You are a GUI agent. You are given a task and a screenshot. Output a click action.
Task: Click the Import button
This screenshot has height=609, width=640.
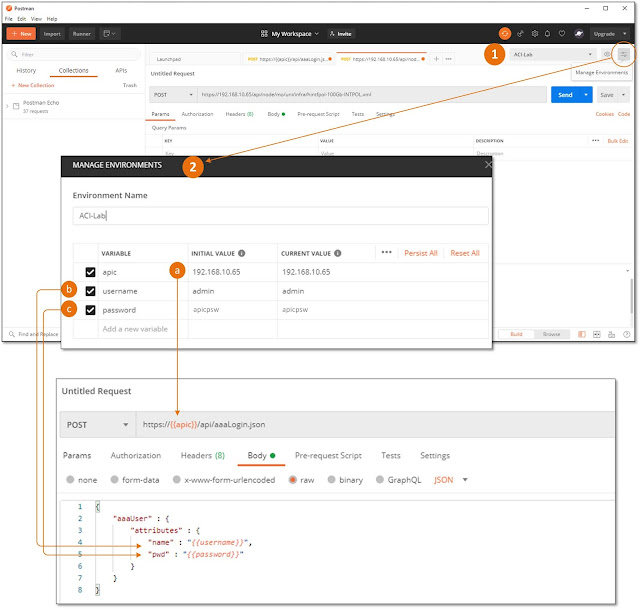pyautogui.click(x=52, y=34)
